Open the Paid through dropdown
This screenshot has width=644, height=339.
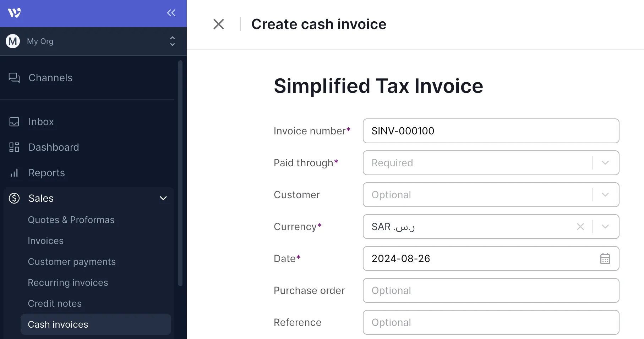[x=491, y=163]
